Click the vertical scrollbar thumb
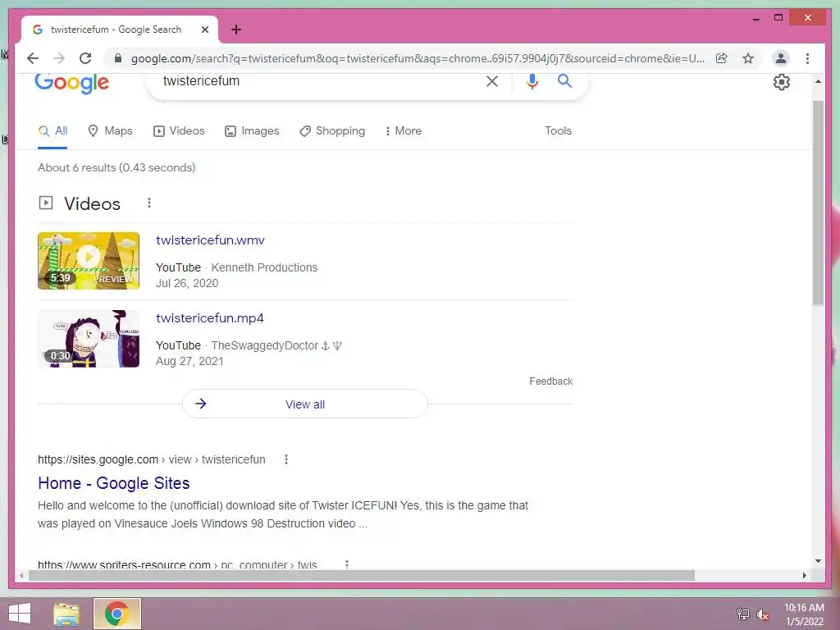 coord(818,203)
